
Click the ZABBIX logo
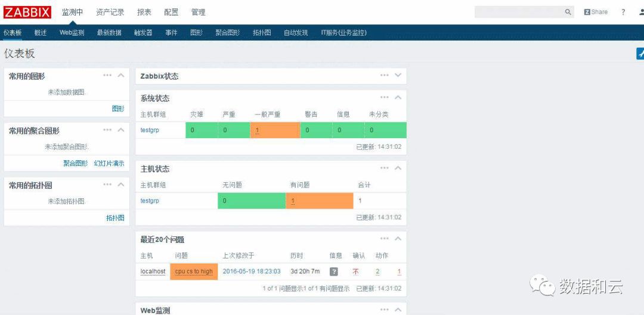pos(27,12)
